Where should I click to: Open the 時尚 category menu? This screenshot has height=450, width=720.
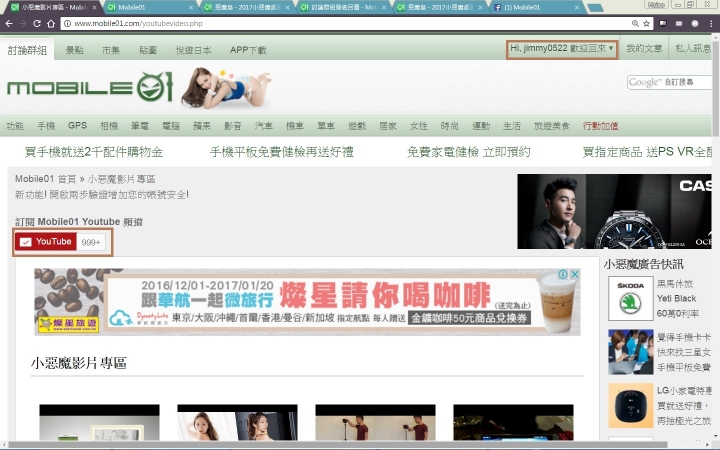click(450, 126)
